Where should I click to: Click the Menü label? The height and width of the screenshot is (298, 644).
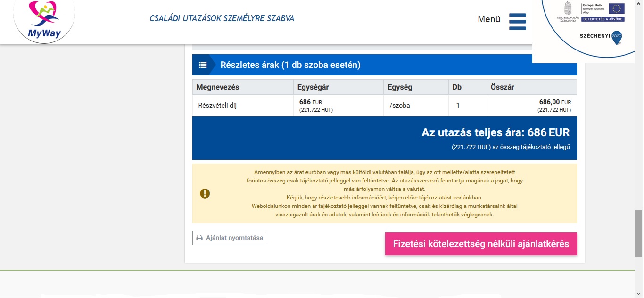pyautogui.click(x=488, y=19)
